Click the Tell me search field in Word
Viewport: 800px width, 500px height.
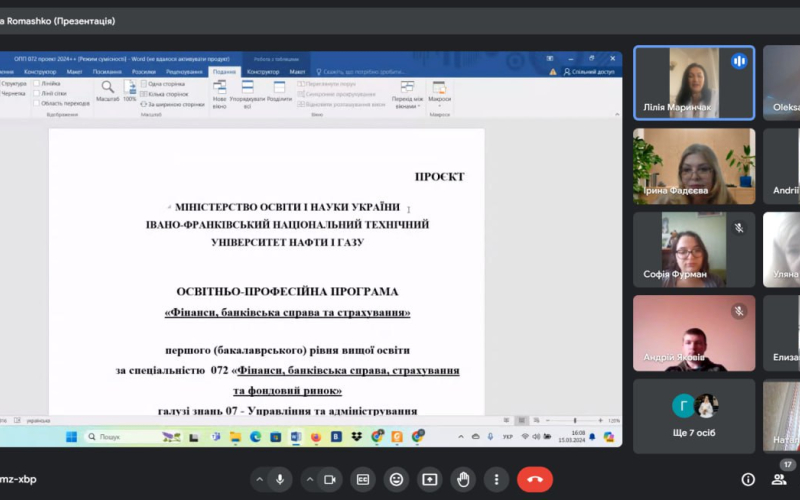coord(361,72)
